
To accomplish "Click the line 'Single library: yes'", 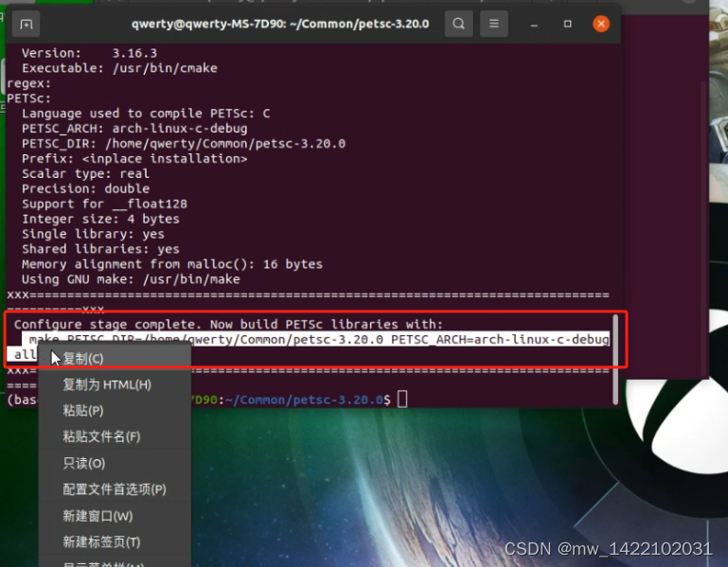I will (x=93, y=234).
